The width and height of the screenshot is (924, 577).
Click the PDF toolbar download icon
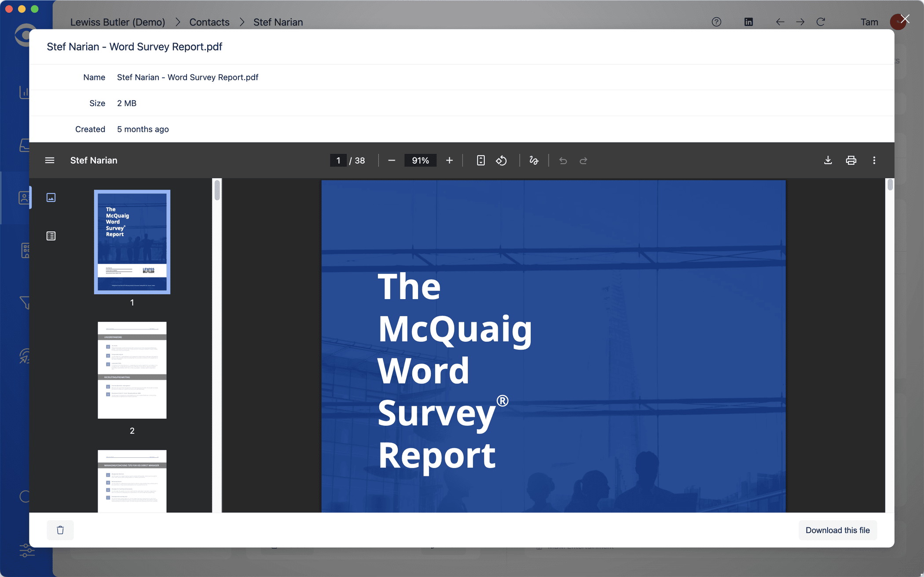(x=828, y=161)
